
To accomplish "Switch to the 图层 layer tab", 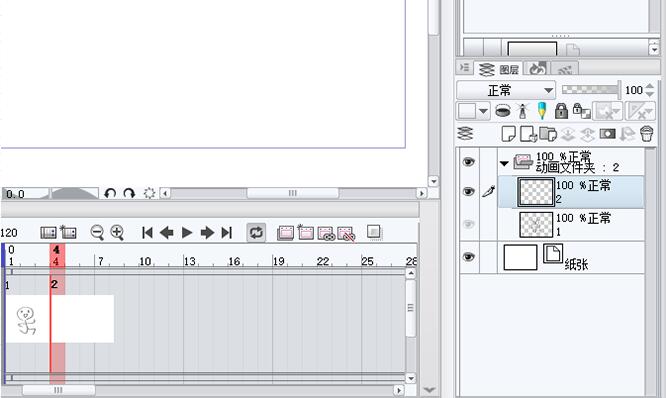I will pos(499,69).
